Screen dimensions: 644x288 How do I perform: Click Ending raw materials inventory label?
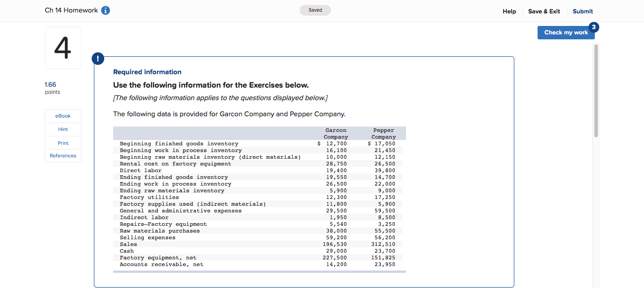[x=172, y=191]
